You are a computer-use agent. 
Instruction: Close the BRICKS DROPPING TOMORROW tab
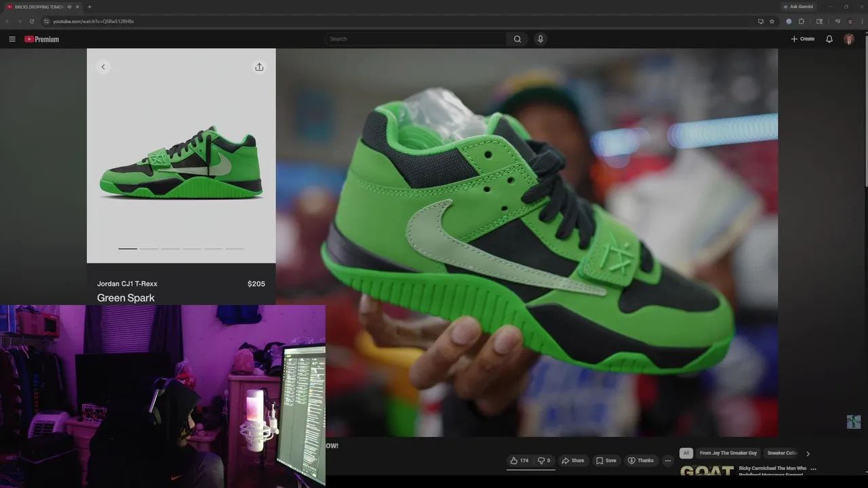77,7
